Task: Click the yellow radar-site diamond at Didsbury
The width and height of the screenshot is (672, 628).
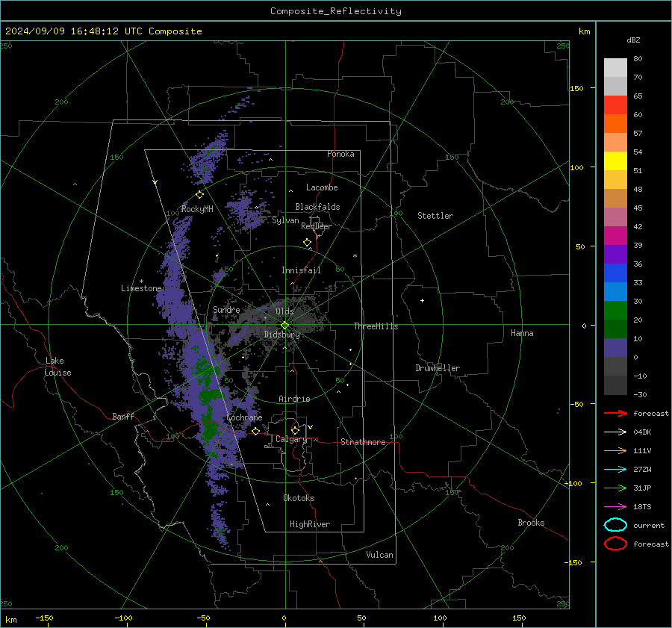Action: (x=284, y=326)
